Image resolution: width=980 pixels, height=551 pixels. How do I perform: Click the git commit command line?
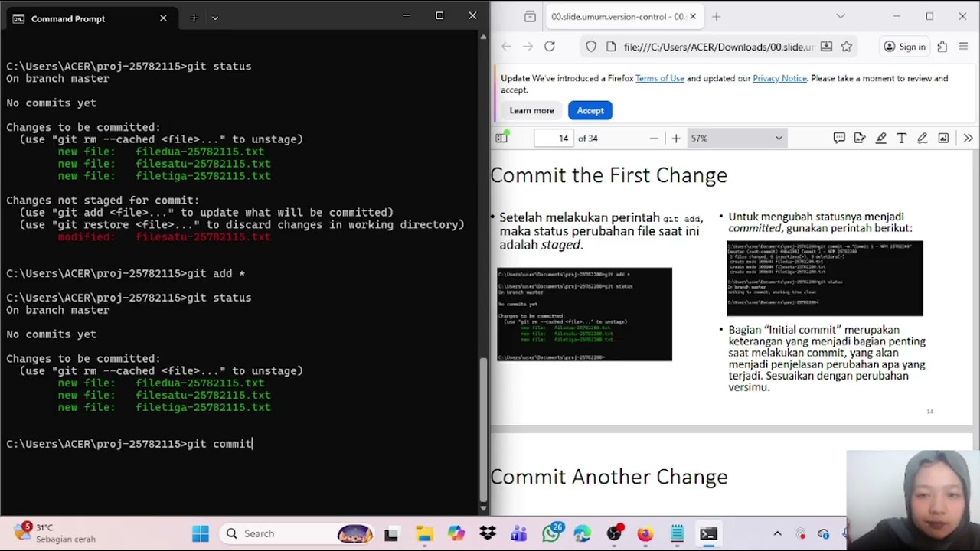(x=129, y=444)
